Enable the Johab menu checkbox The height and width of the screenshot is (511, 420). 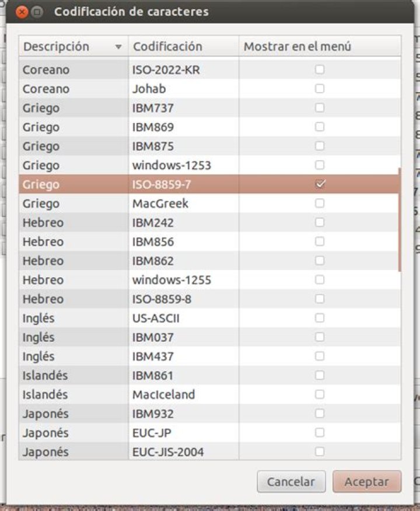pyautogui.click(x=320, y=88)
